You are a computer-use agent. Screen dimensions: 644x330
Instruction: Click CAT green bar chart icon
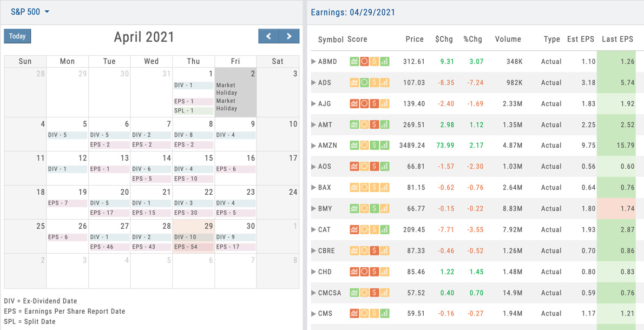coord(384,230)
